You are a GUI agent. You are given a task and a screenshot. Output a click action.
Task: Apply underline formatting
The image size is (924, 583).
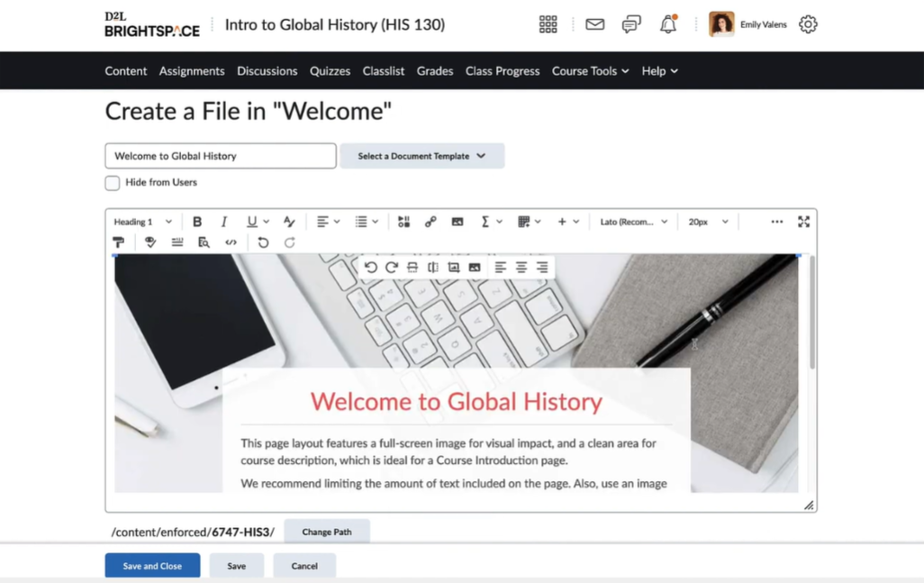click(x=251, y=222)
